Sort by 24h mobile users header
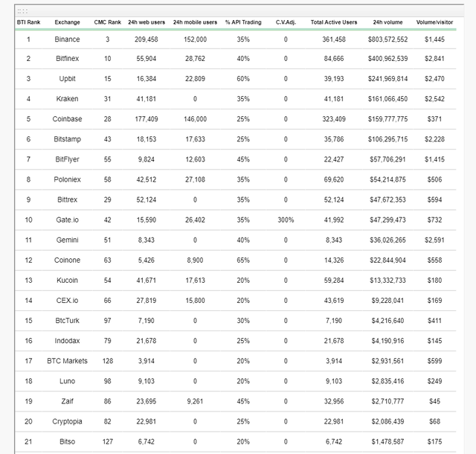The width and height of the screenshot is (476, 454). 195,22
